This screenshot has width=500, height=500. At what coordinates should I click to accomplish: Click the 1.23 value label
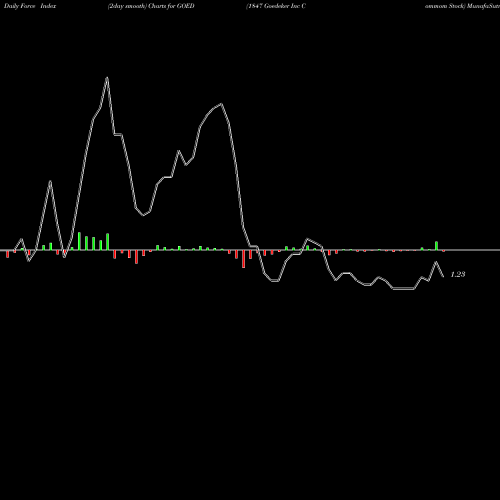pyautogui.click(x=458, y=274)
